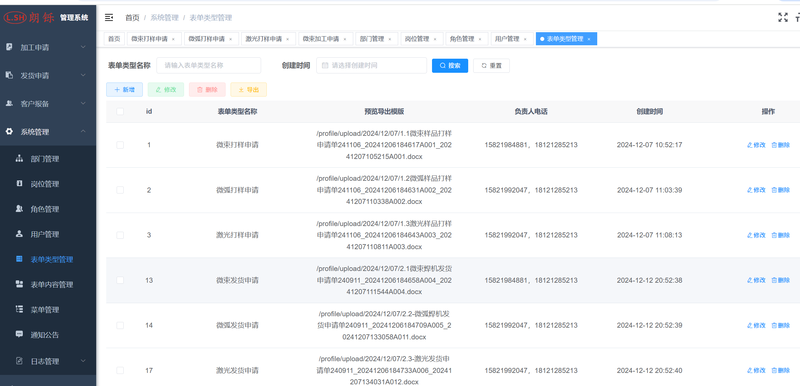The width and height of the screenshot is (800, 386).
Task: Click the timestamp 2024-12-12 20:52:40
Action: point(649,370)
